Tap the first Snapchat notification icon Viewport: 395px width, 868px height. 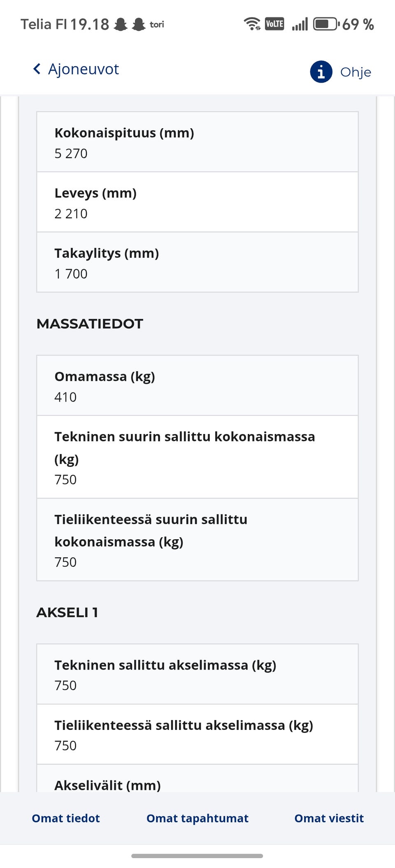[121, 24]
